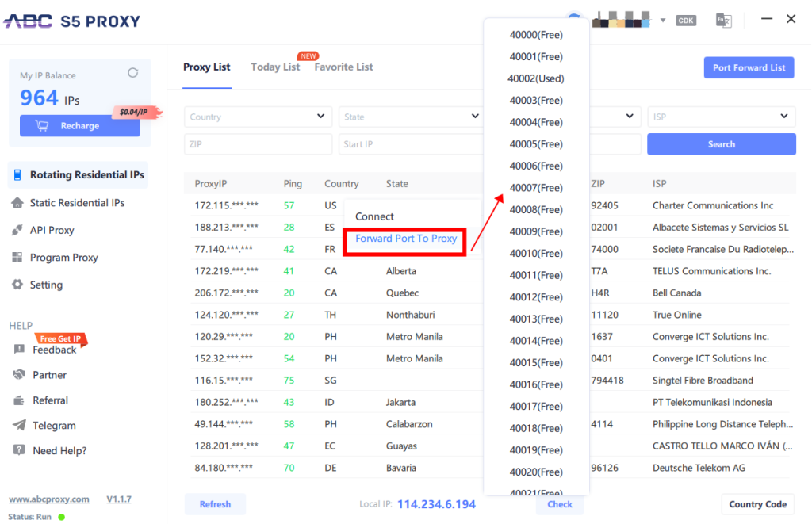
Task: Click the ISP column header
Action: 659,183
